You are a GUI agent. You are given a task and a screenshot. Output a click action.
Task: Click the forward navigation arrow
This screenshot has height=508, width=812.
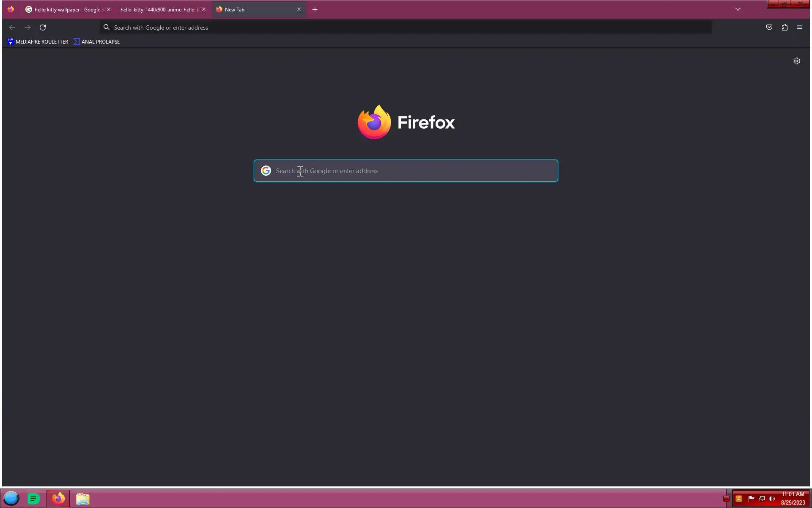(27, 28)
